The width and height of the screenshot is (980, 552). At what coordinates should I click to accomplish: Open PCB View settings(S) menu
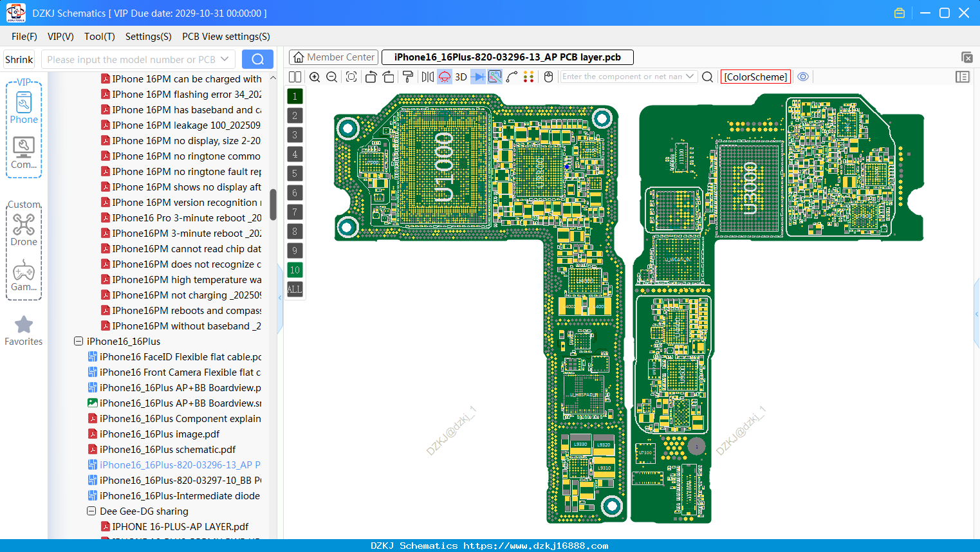click(226, 37)
